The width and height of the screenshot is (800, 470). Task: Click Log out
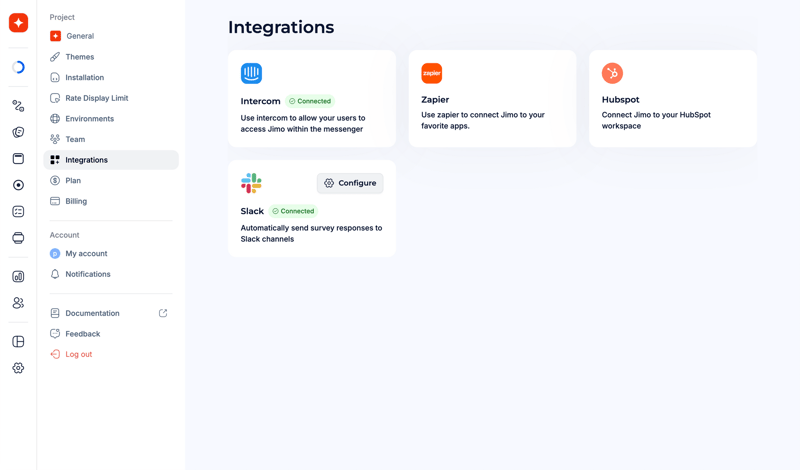pos(111,354)
